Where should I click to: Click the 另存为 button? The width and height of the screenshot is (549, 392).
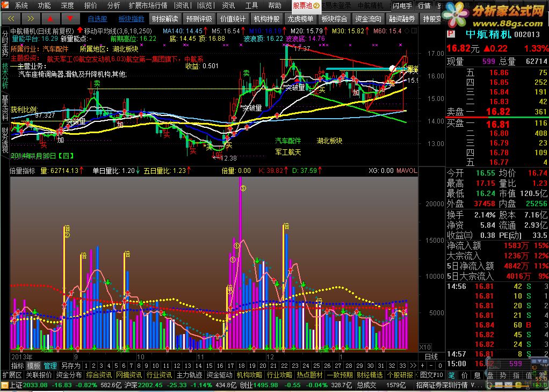point(71,366)
